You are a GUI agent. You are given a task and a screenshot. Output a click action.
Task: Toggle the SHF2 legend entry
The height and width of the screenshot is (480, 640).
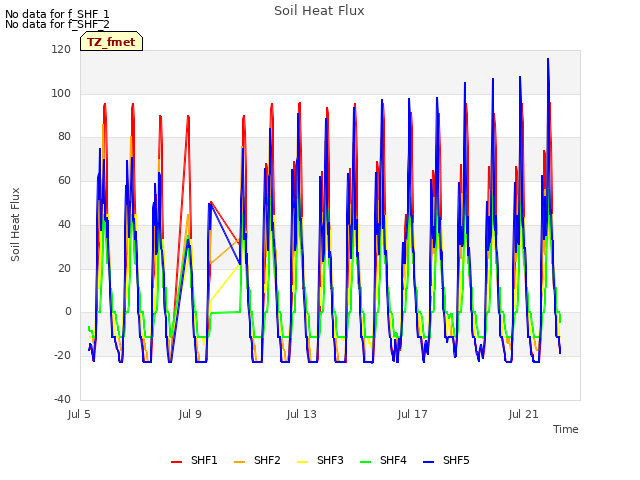(257, 460)
